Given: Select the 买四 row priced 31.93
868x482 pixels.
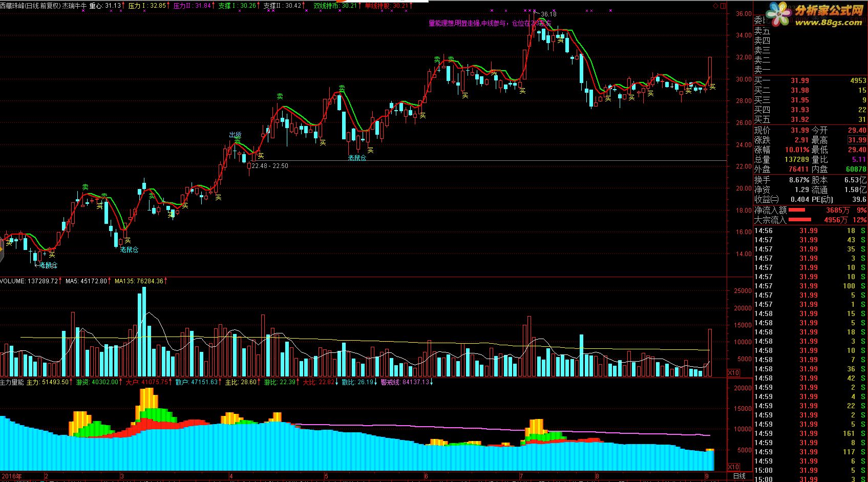Looking at the screenshot, I should (x=811, y=110).
